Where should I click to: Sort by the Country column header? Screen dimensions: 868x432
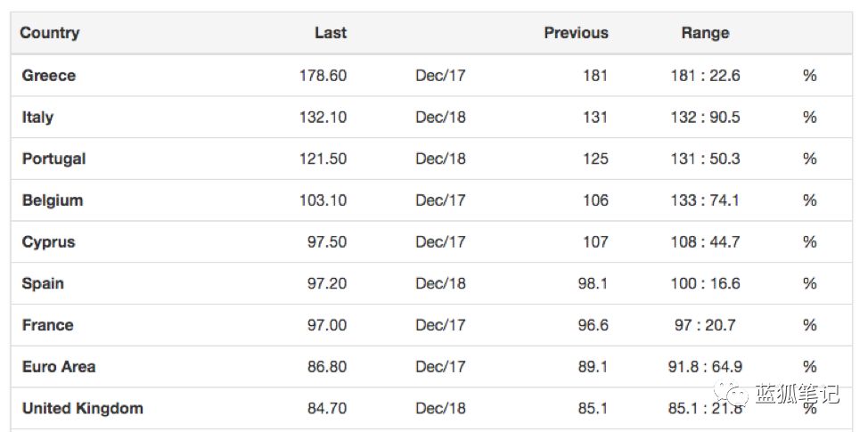point(50,33)
